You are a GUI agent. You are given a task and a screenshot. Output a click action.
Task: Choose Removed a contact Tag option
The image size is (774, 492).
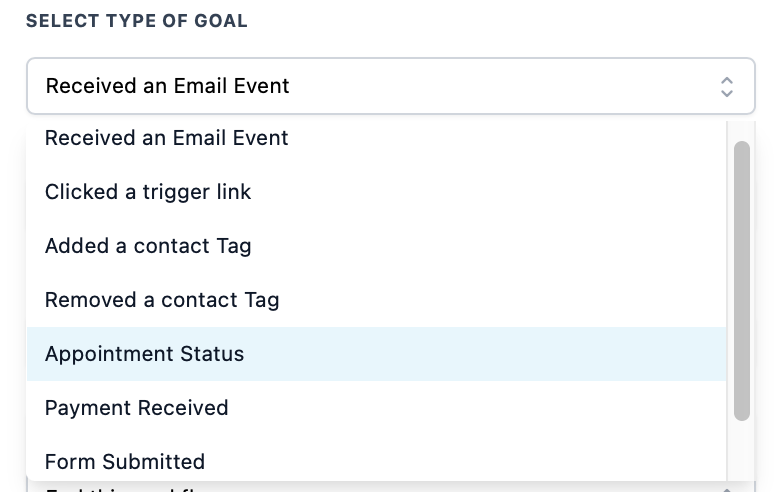(162, 300)
